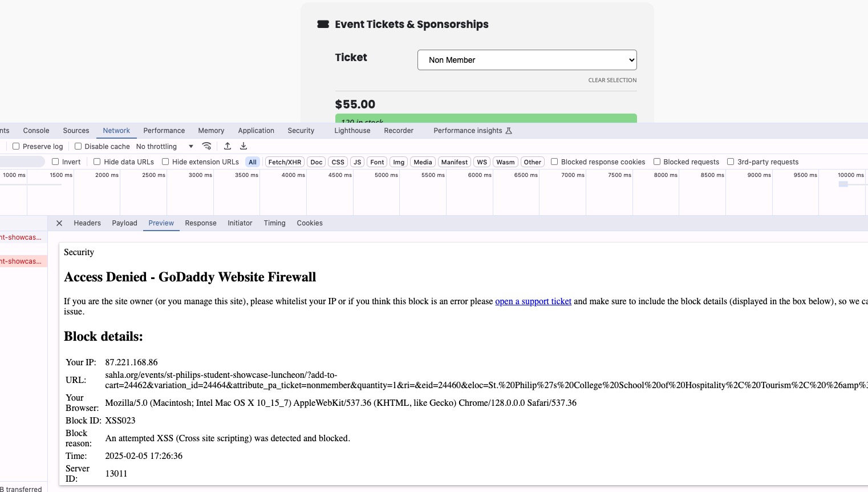Filter requests by WS type
Viewport: 868px width, 492px height.
(x=482, y=162)
